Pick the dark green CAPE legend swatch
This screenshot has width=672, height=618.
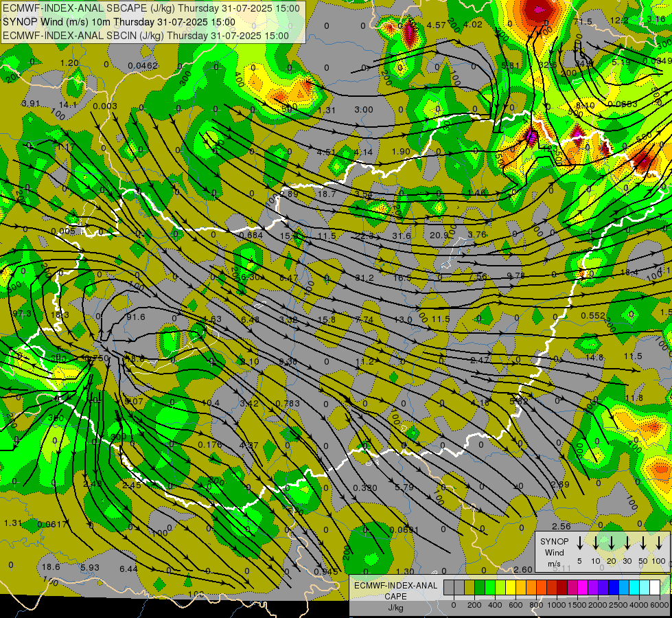480,588
